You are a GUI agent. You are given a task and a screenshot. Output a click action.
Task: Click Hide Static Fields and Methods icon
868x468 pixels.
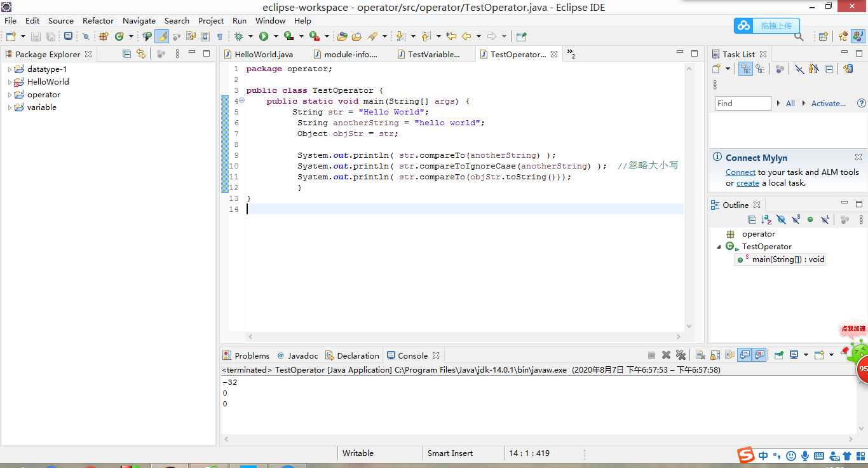pos(796,219)
